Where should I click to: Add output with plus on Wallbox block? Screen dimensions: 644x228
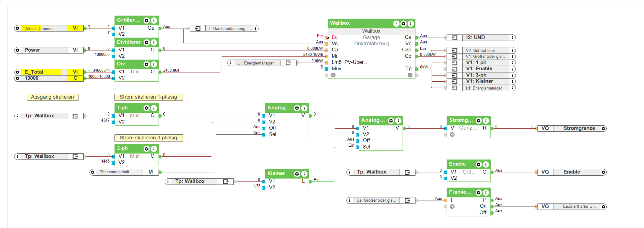coord(410,75)
